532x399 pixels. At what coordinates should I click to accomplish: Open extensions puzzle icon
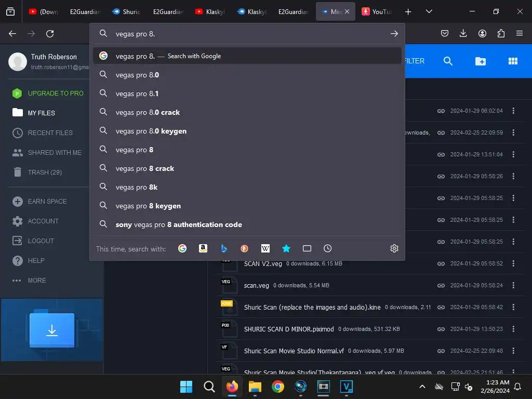(x=501, y=33)
